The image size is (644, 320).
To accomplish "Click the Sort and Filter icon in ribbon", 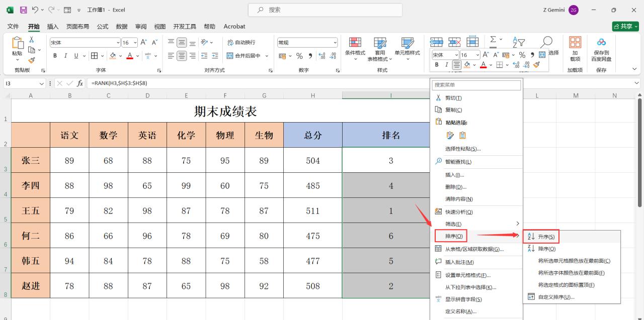I will (518, 43).
